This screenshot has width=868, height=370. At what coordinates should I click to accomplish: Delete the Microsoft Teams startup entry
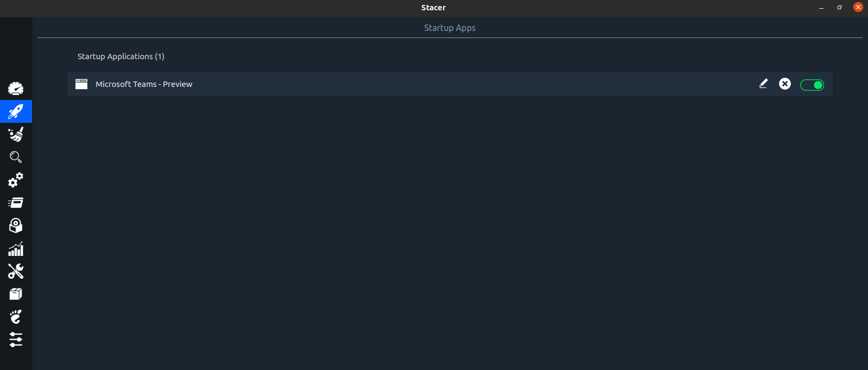click(785, 84)
